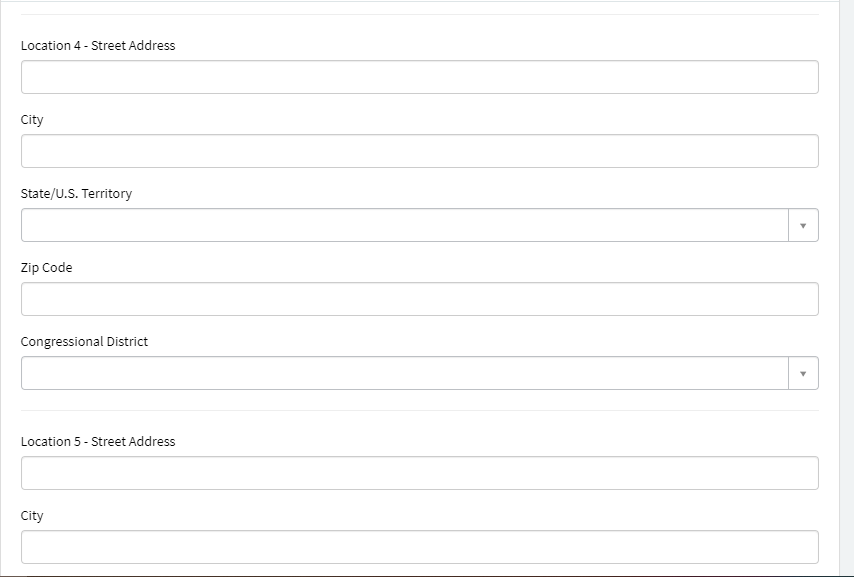Open the State/U.S. Territory dropdown arrow
The image size is (854, 577).
click(x=802, y=225)
